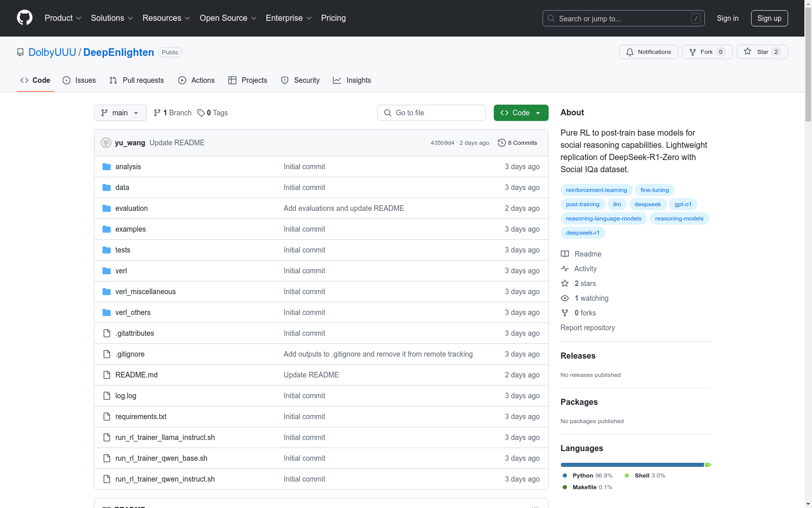Viewport: 812px width, 508px height.
Task: Click the branch icon beside 1 Branch
Action: click(157, 113)
